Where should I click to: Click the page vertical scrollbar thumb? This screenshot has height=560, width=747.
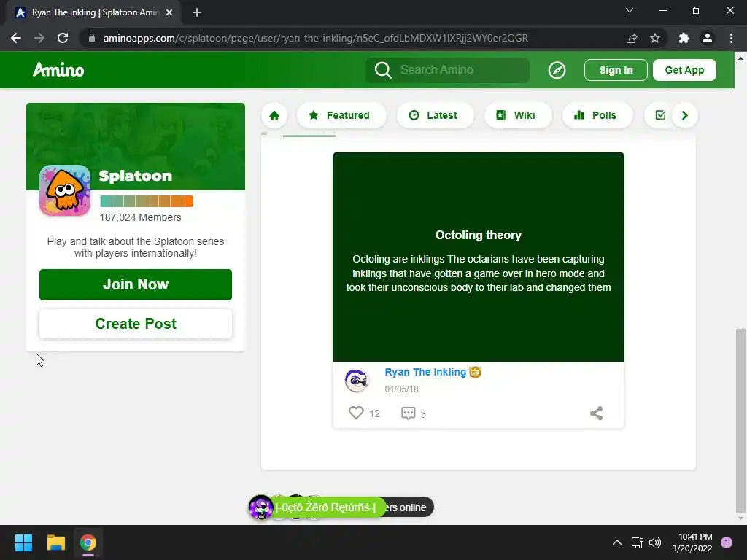pos(740,421)
